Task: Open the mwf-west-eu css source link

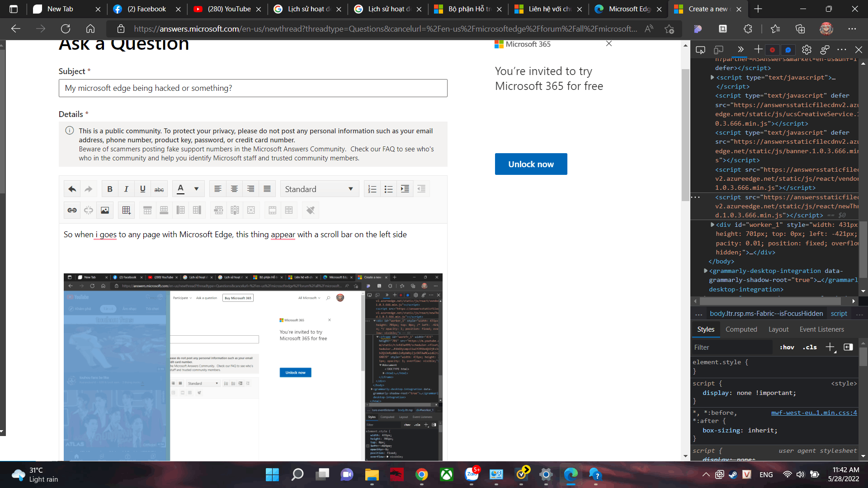Action: click(x=814, y=413)
